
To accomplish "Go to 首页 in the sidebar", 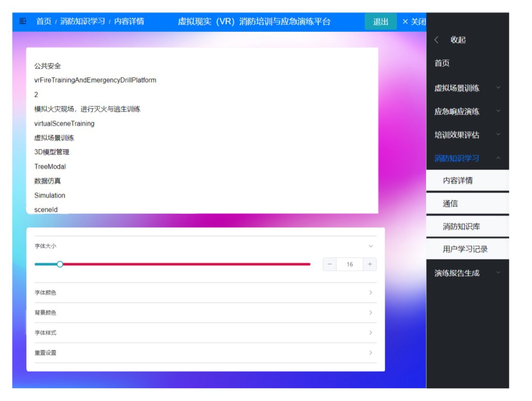I will (x=442, y=63).
